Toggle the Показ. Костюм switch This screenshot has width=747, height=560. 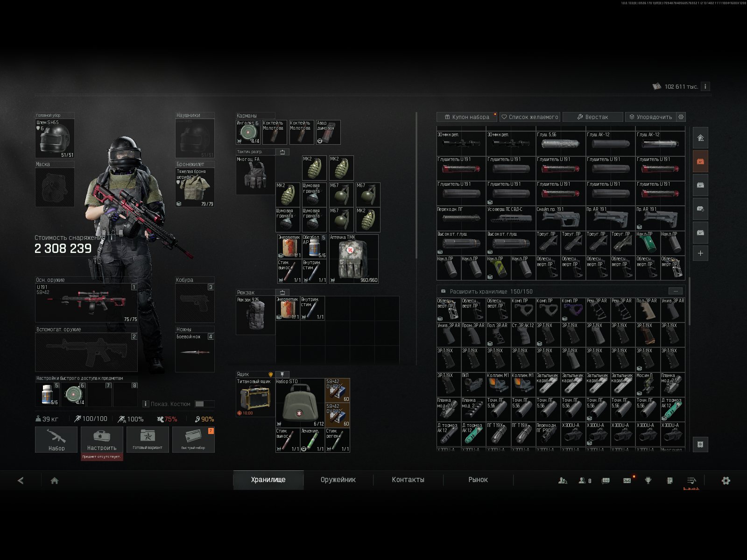click(x=204, y=404)
